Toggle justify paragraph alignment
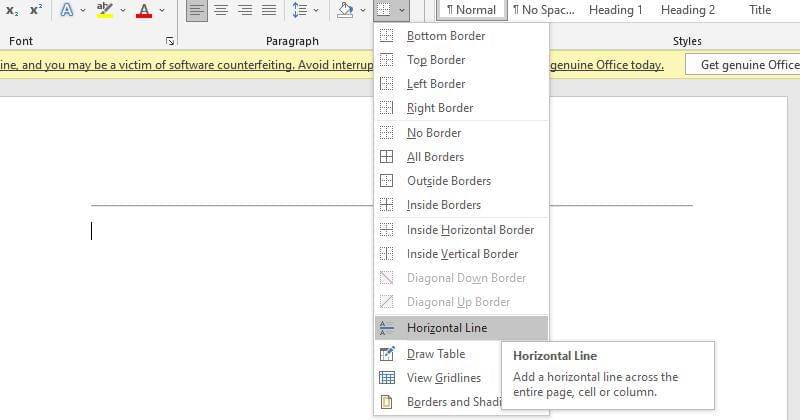 [269, 10]
